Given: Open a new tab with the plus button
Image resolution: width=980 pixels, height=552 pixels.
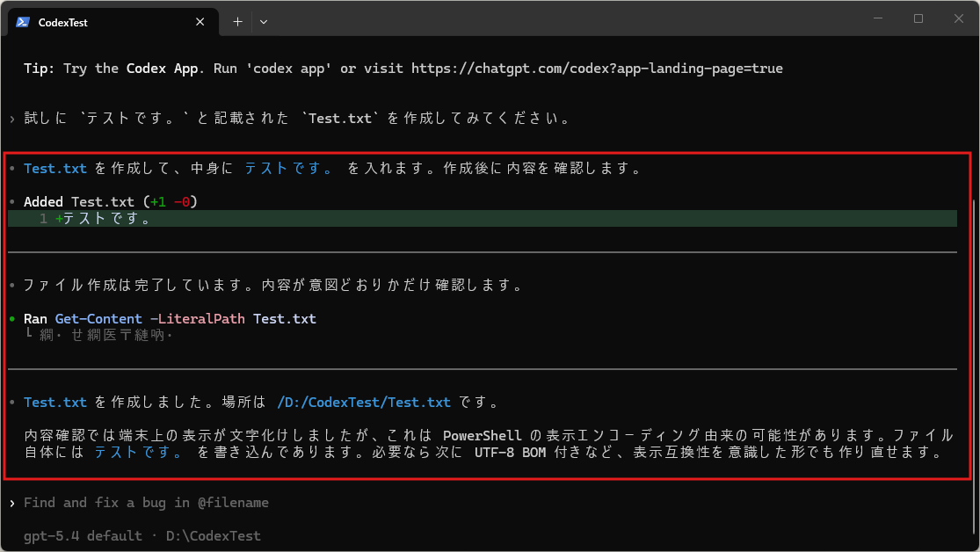Looking at the screenshot, I should pyautogui.click(x=237, y=22).
